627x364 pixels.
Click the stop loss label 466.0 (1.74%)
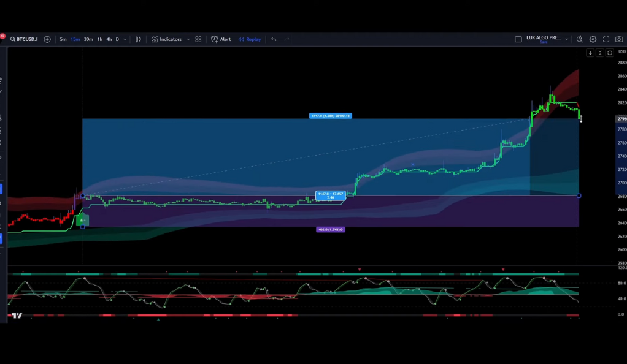point(330,229)
